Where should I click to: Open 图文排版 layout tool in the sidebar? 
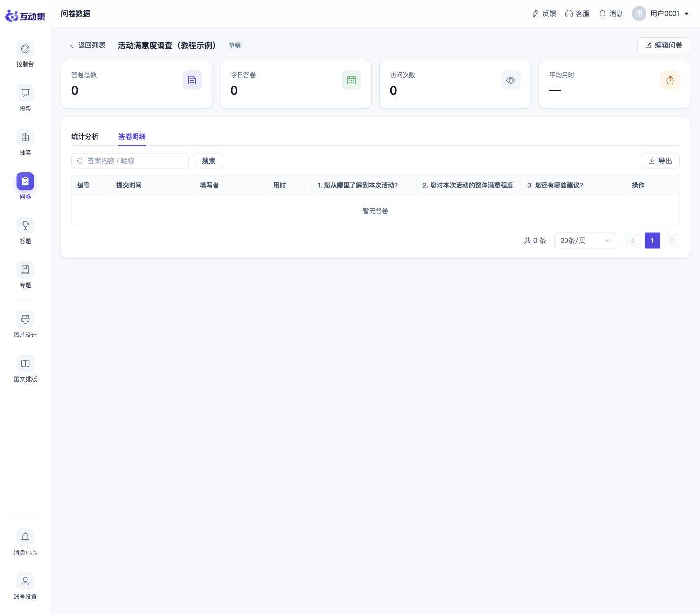click(x=25, y=363)
